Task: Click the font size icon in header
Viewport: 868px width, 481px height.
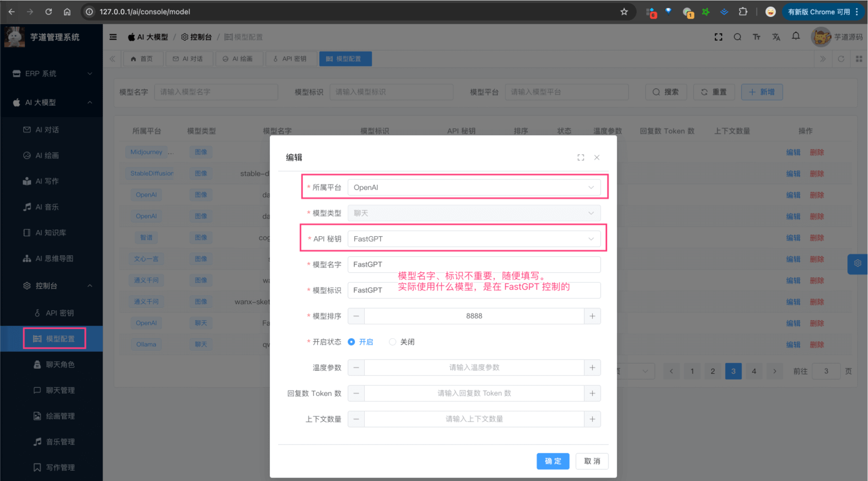Action: click(x=757, y=37)
